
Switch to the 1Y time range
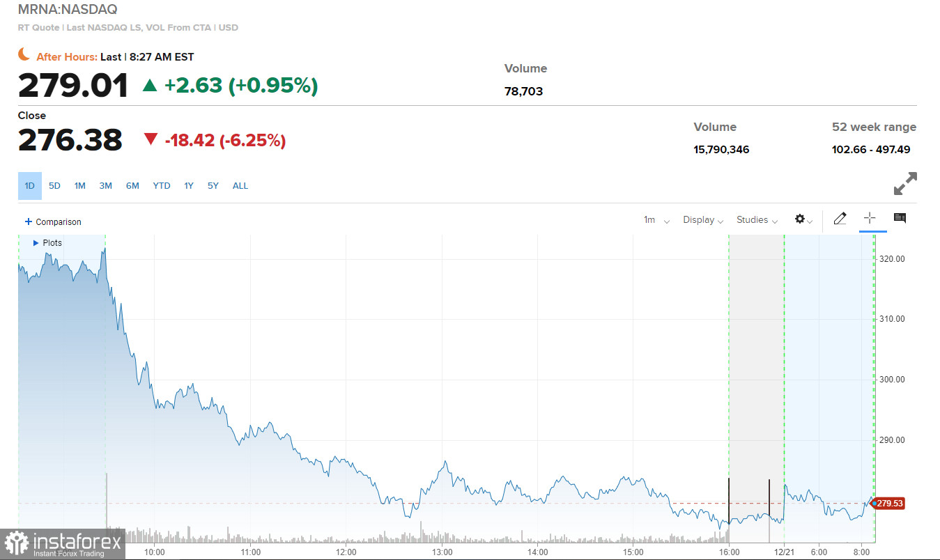coord(189,186)
